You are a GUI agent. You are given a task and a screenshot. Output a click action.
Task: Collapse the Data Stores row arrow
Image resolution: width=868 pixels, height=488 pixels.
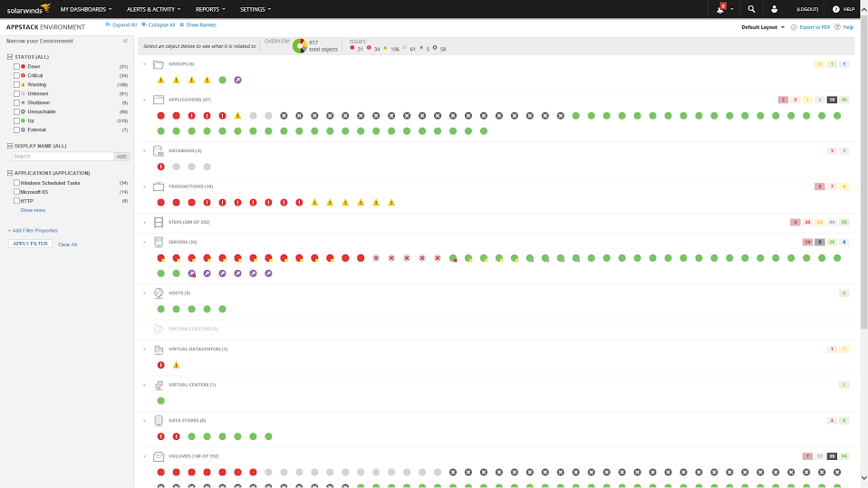pos(144,421)
